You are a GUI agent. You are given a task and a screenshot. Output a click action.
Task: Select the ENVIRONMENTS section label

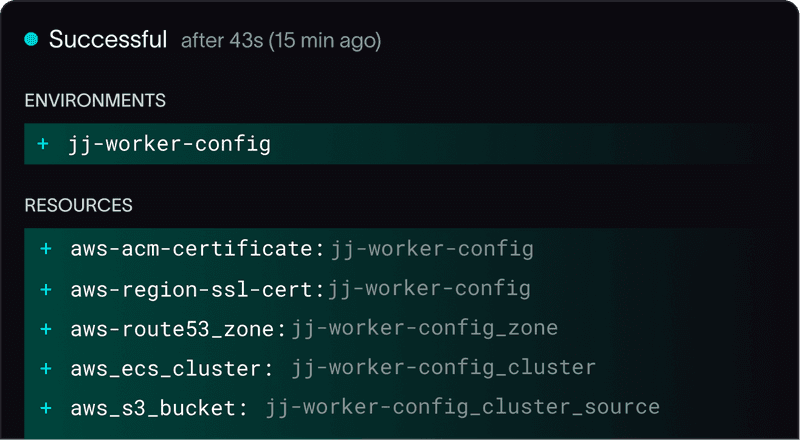click(95, 101)
